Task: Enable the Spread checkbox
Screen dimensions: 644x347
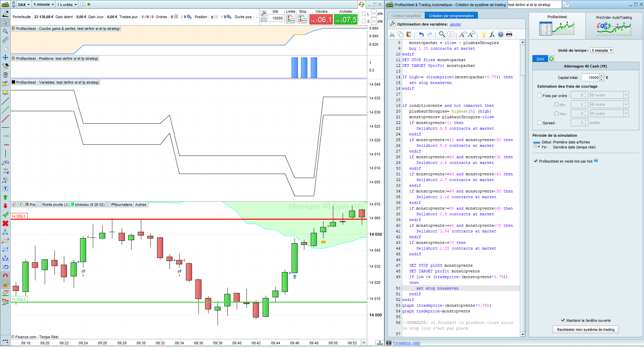Action: pos(539,123)
